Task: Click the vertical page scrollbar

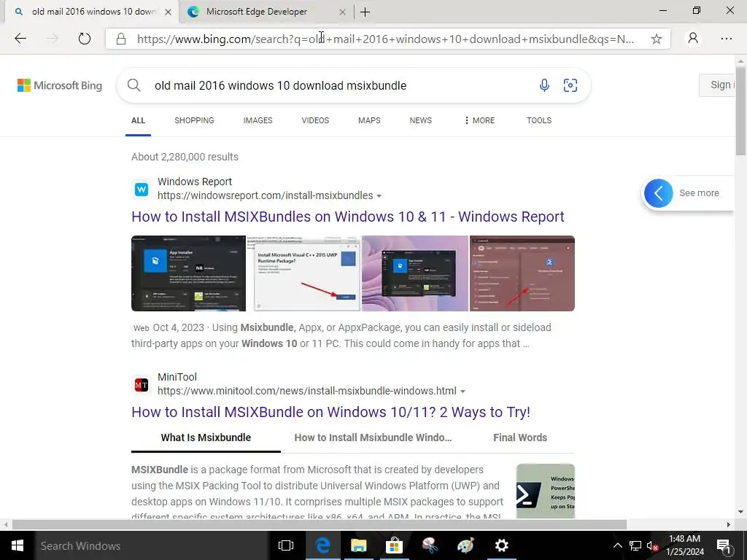Action: (x=740, y=112)
